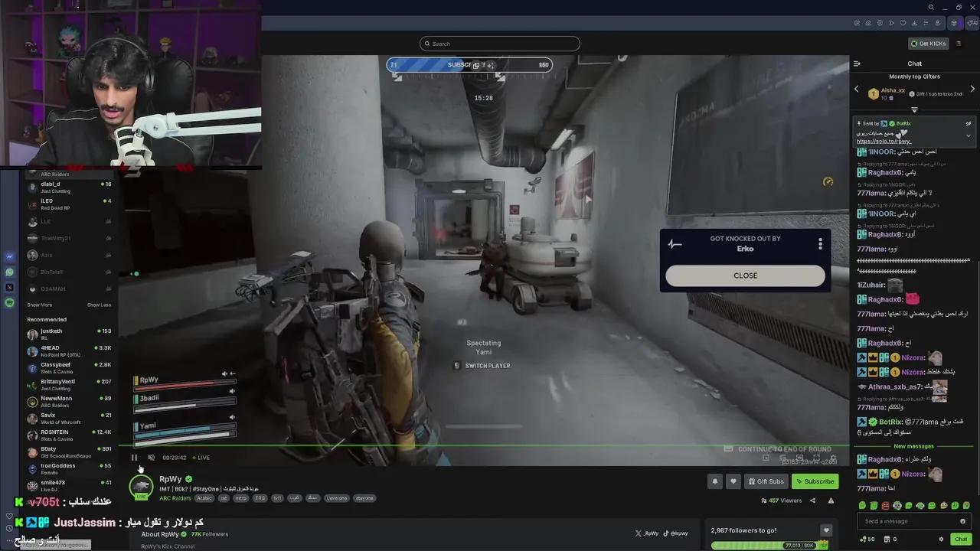Click the Arabic stream tag
The width and height of the screenshot is (980, 551).
click(x=204, y=498)
